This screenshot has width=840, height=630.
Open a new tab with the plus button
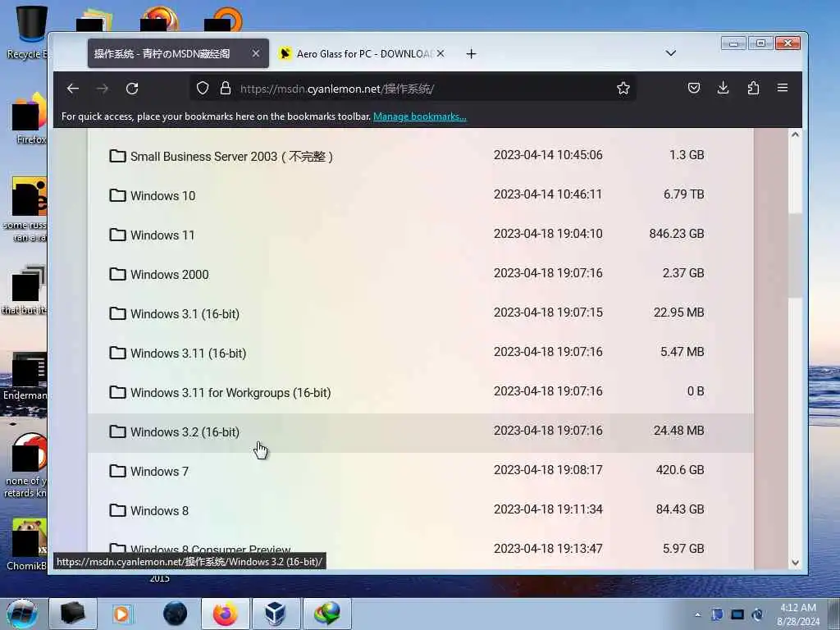coord(471,53)
